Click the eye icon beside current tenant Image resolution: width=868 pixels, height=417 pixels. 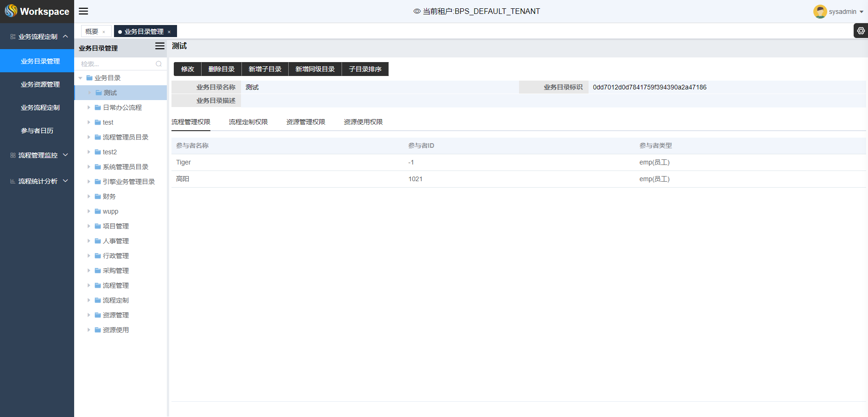[417, 11]
